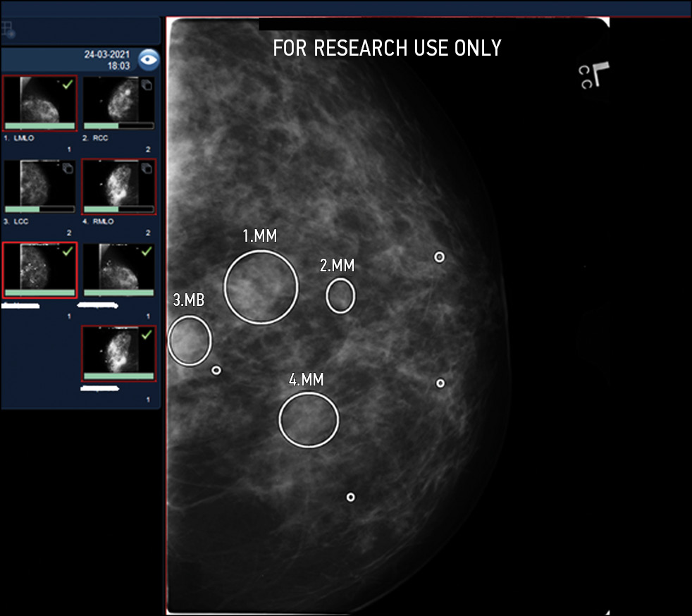Select the circled region labeled 1.MM

point(261,287)
